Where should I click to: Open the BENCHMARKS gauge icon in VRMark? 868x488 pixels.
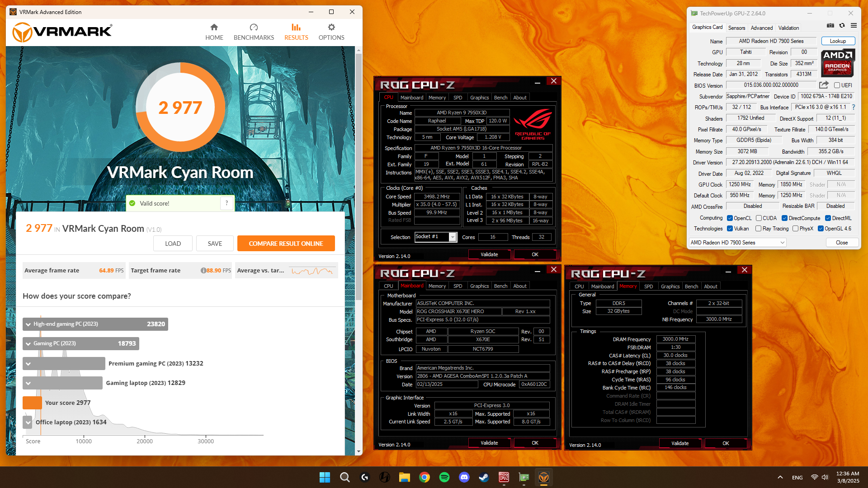click(x=254, y=27)
